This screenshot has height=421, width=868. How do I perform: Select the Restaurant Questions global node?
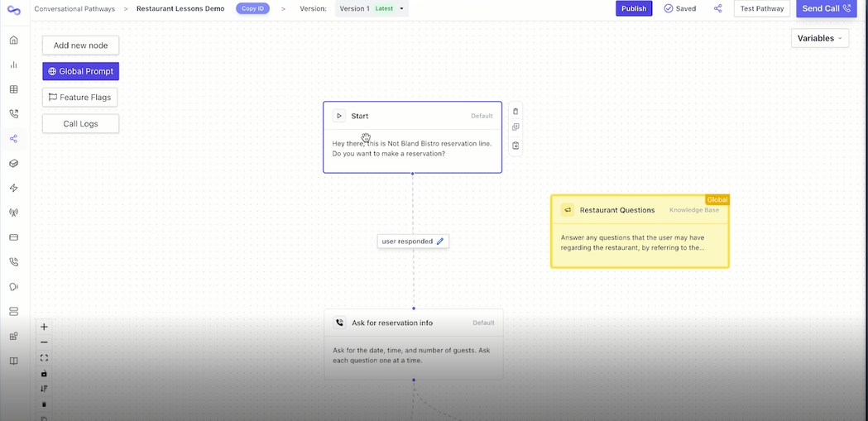640,232
